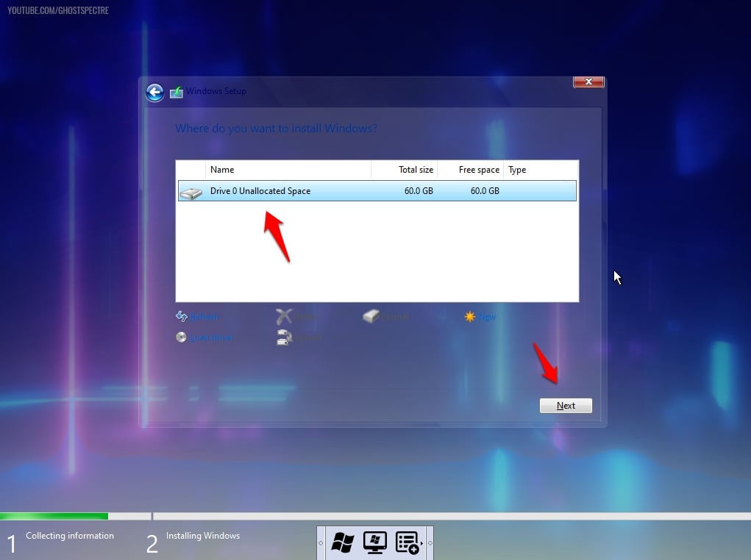This screenshot has height=560, width=751.
Task: Click the Format drive icon
Action: (371, 317)
